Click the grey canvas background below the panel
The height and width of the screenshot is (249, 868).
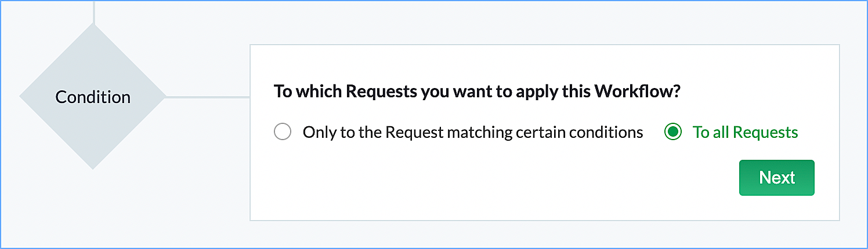pos(464,233)
